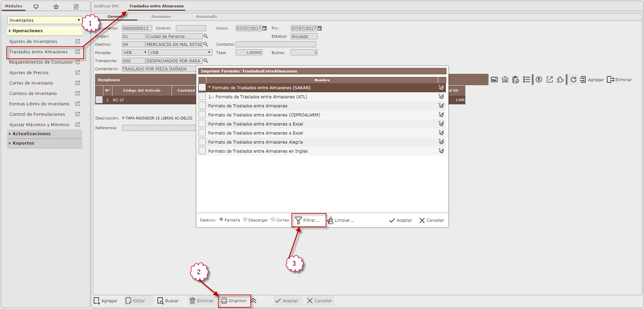Select the Descargar destination radio button
Screen dimensions: 644x309
[x=245, y=219]
